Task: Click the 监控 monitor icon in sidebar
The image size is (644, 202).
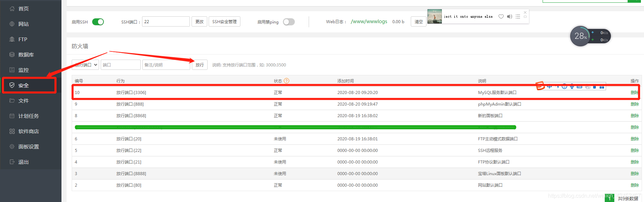Action: [x=12, y=70]
